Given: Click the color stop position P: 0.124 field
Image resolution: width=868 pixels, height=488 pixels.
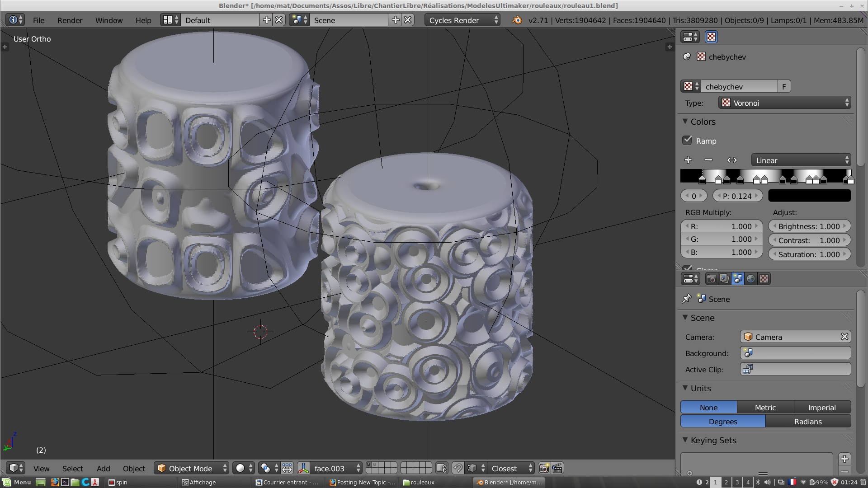Looking at the screenshot, I should click(737, 196).
